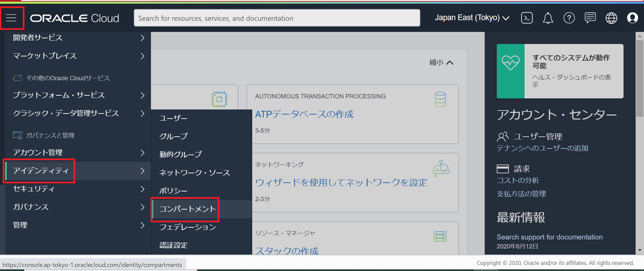
Task: Select the アイデンティティ menu item
Action: click(x=78, y=170)
